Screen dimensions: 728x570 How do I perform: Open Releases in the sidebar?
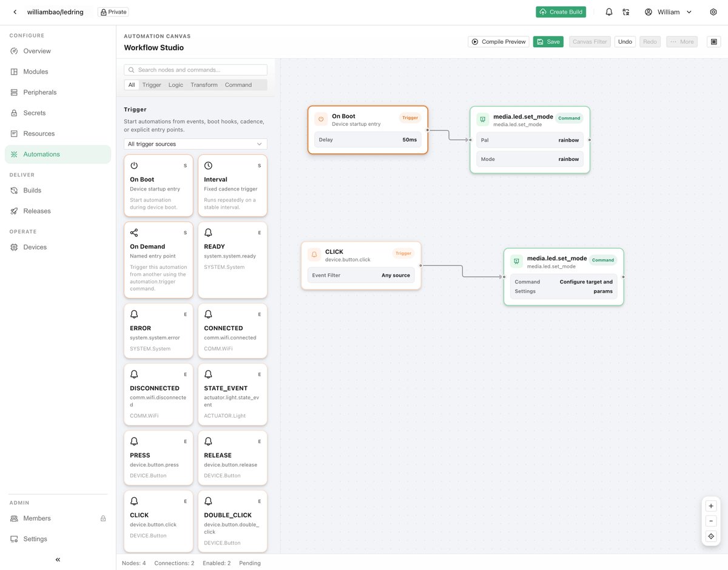[58, 211]
